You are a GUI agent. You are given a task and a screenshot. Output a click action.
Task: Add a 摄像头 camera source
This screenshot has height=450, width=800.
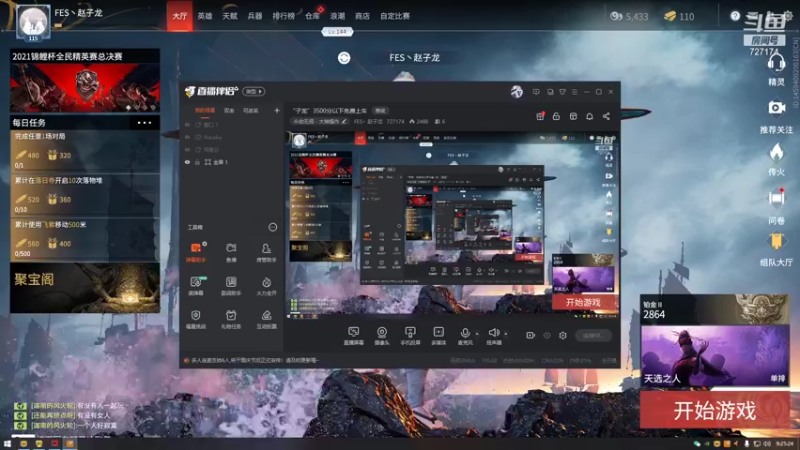(x=382, y=336)
